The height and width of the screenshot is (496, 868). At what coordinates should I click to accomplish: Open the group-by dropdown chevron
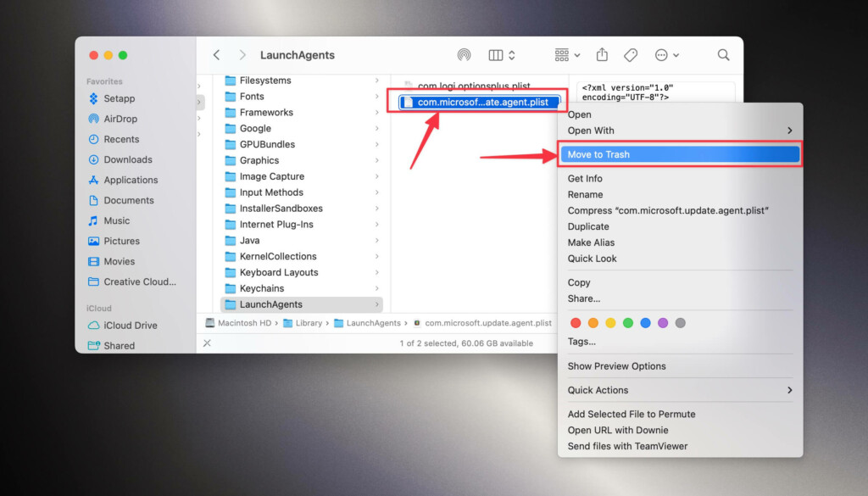point(576,55)
